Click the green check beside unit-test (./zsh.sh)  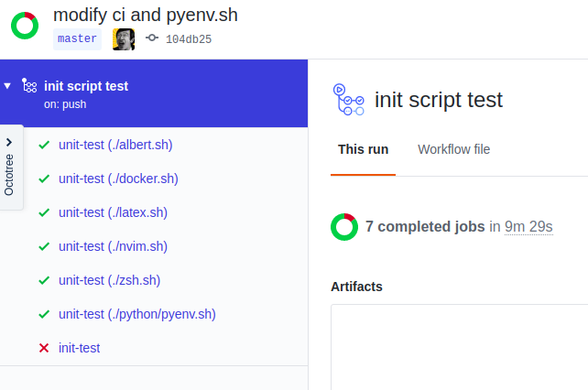pyautogui.click(x=44, y=280)
